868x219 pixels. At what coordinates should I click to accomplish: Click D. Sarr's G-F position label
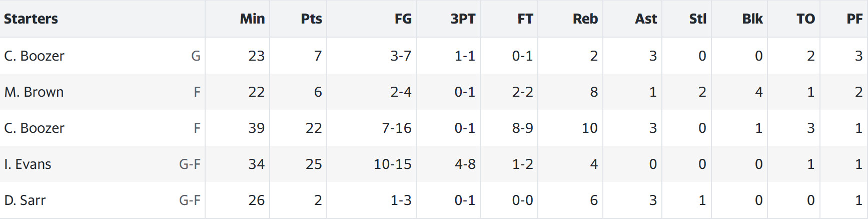tap(190, 200)
